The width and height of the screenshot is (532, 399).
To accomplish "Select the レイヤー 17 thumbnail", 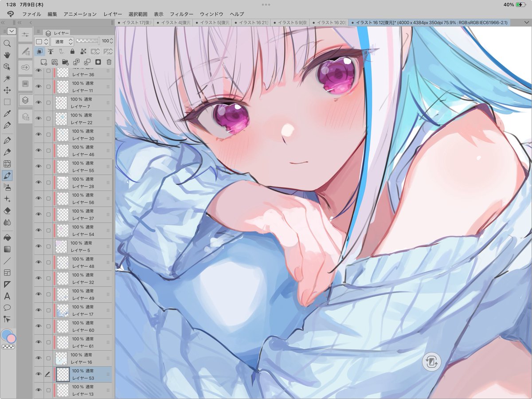I will [x=63, y=310].
